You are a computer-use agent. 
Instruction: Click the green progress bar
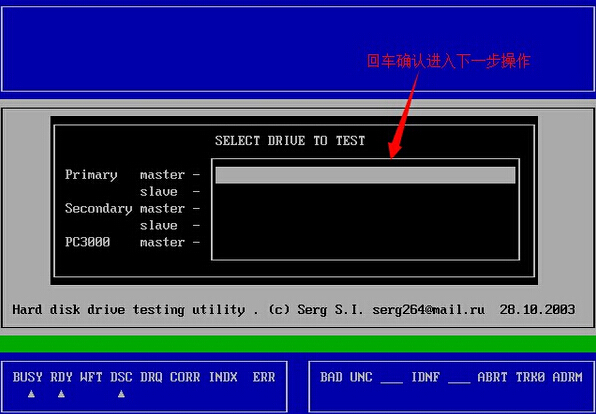click(x=298, y=344)
